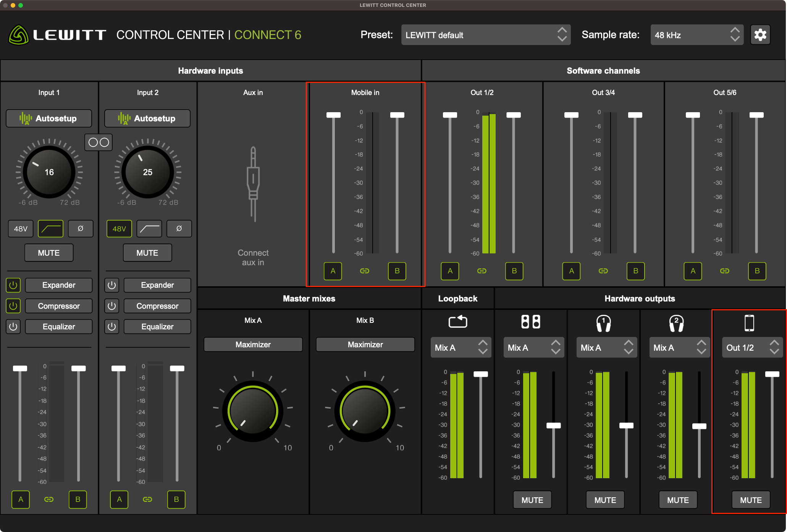Viewport: 787px width, 532px height.
Task: Toggle Mix B routing on Out 5/6
Action: pos(757,271)
